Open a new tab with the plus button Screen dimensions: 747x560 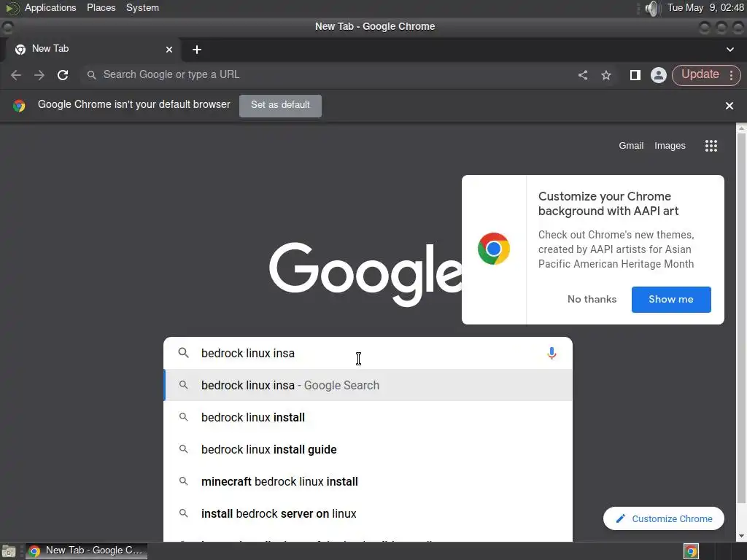point(197,50)
